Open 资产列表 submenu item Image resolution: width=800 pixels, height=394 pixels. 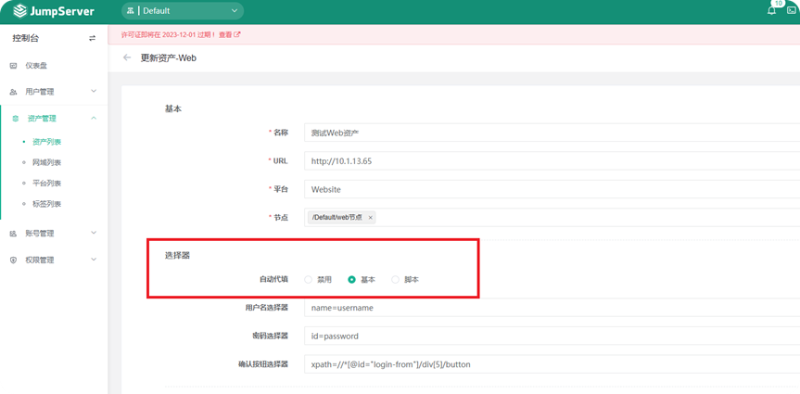pos(46,142)
